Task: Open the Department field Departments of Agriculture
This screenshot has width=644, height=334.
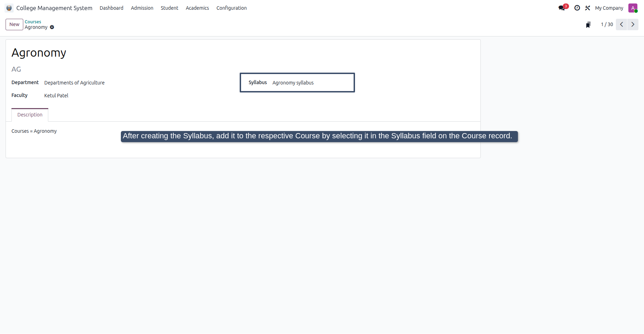Action: [74, 83]
